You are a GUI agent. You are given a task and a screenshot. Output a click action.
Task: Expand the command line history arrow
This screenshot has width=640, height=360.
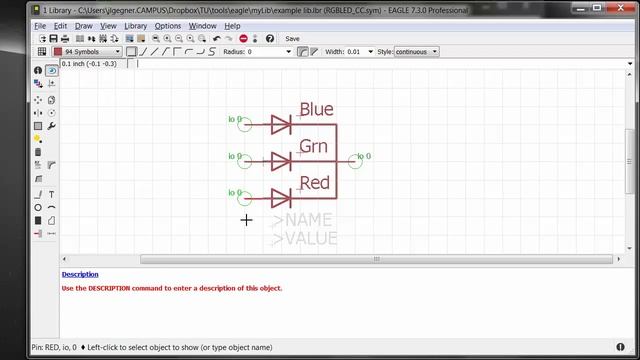(x=630, y=64)
